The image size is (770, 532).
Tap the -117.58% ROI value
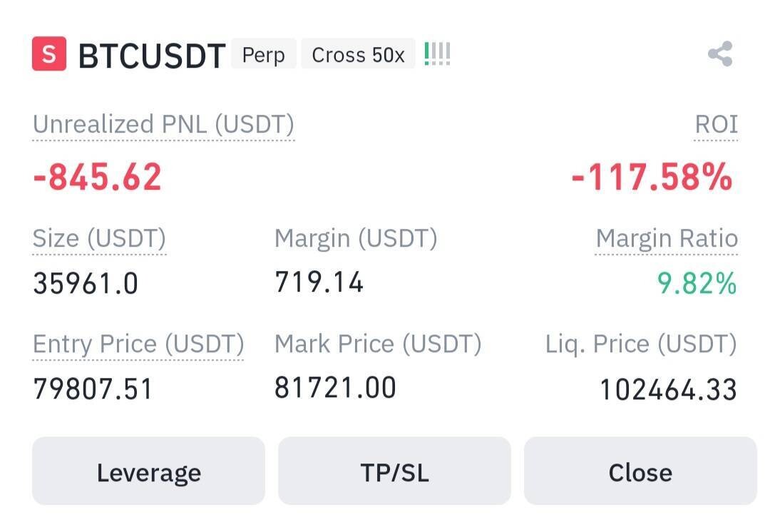pos(652,176)
